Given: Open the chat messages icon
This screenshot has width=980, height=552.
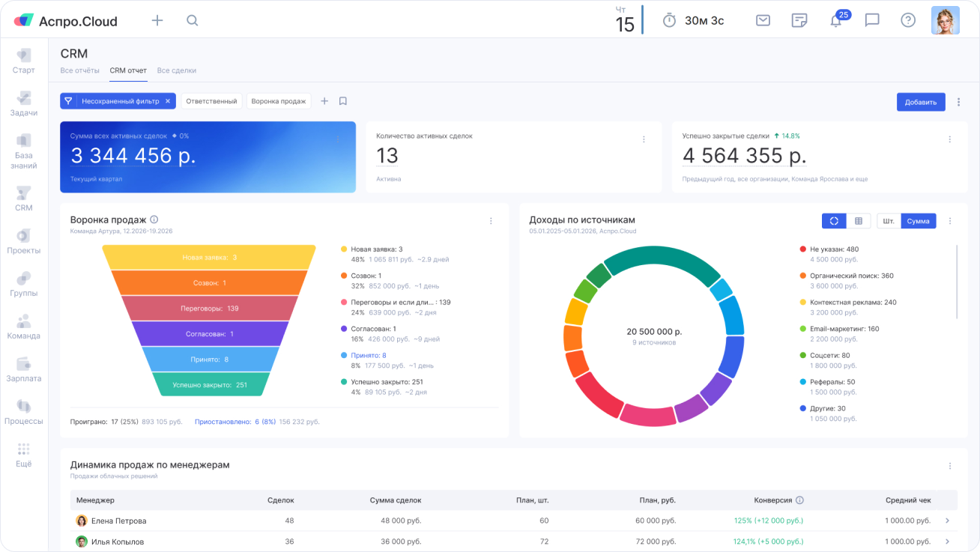Looking at the screenshot, I should pyautogui.click(x=872, y=20).
